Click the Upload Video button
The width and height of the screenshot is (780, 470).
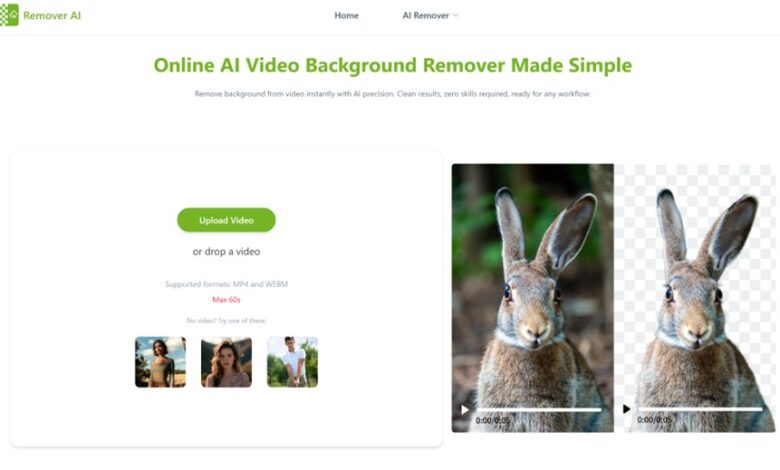coord(226,220)
